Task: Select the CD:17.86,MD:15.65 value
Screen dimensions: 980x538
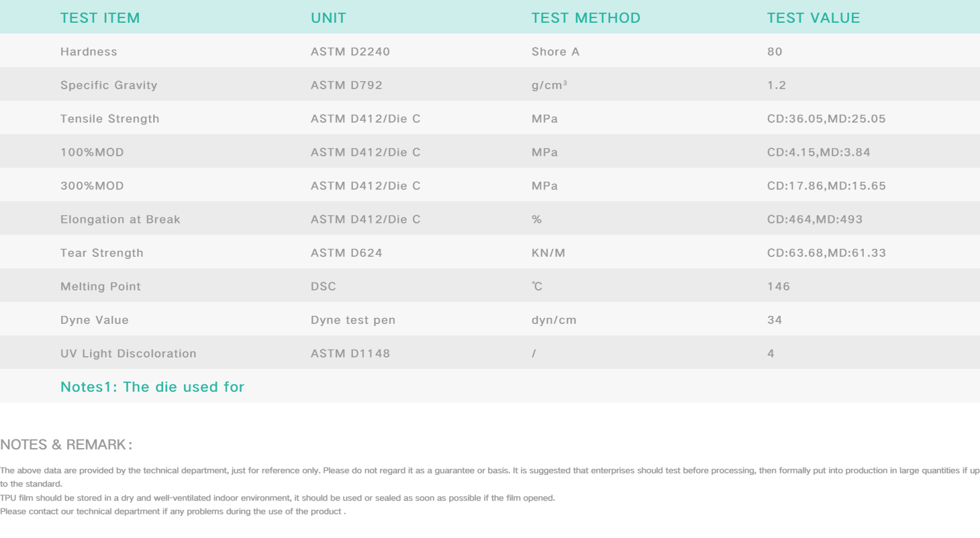Action: coord(826,186)
